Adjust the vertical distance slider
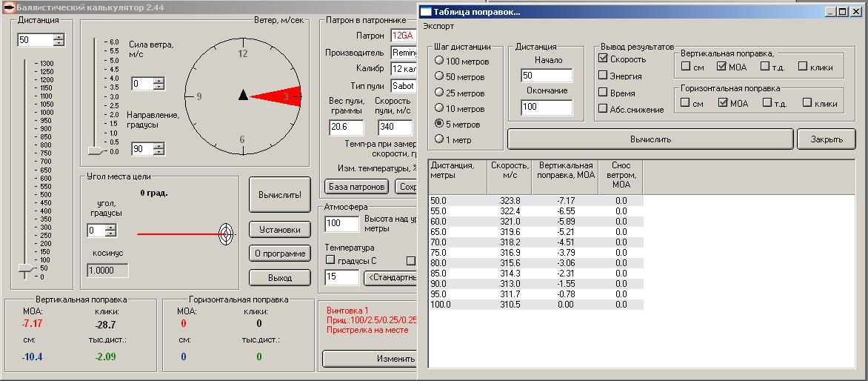 pyautogui.click(x=25, y=268)
